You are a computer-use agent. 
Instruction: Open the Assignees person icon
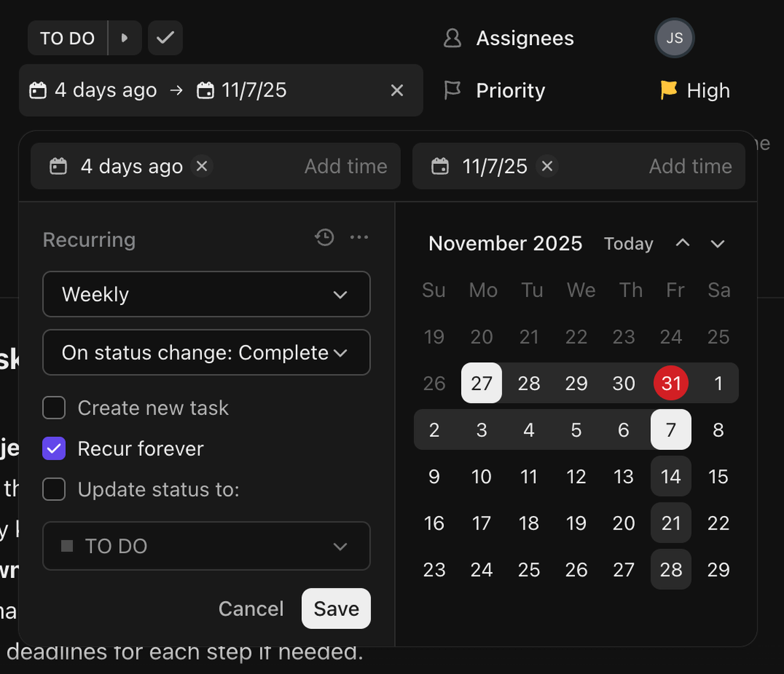(x=452, y=38)
